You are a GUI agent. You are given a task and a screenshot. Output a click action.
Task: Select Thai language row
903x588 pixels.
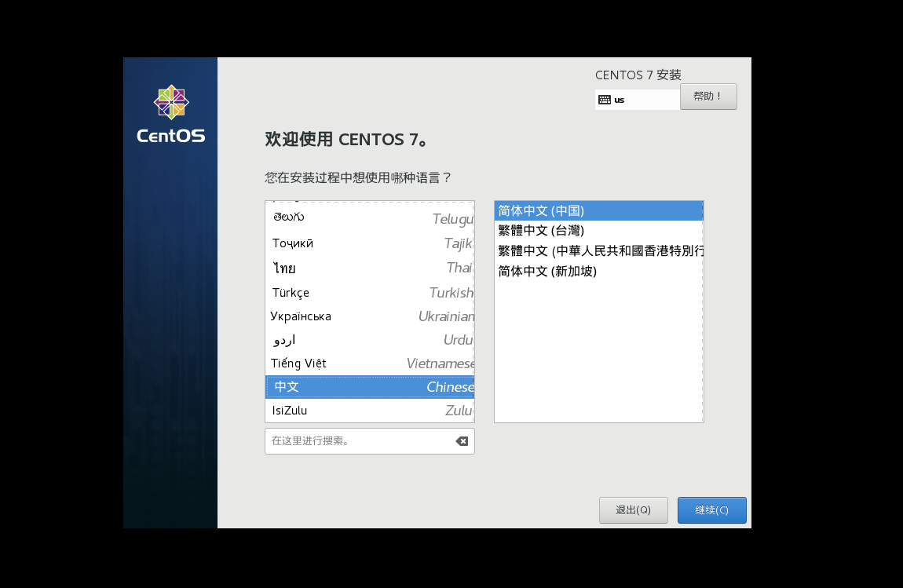point(370,268)
